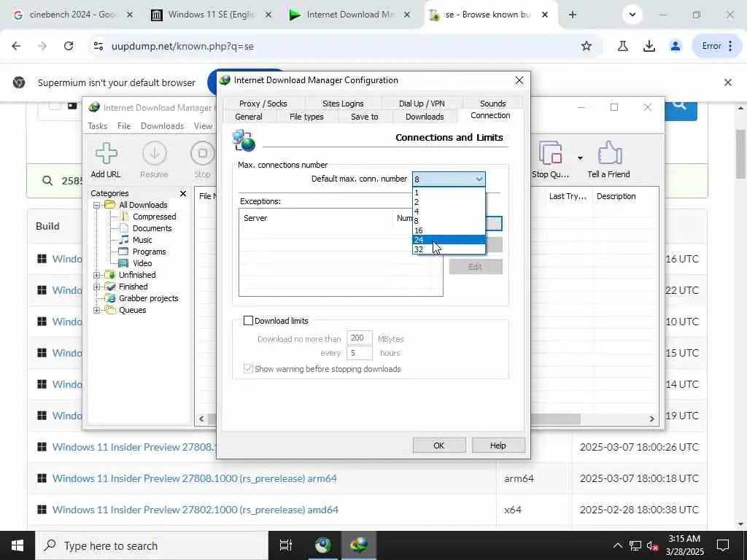747x560 pixels.
Task: Bookmark this page with star icon
Action: [587, 46]
